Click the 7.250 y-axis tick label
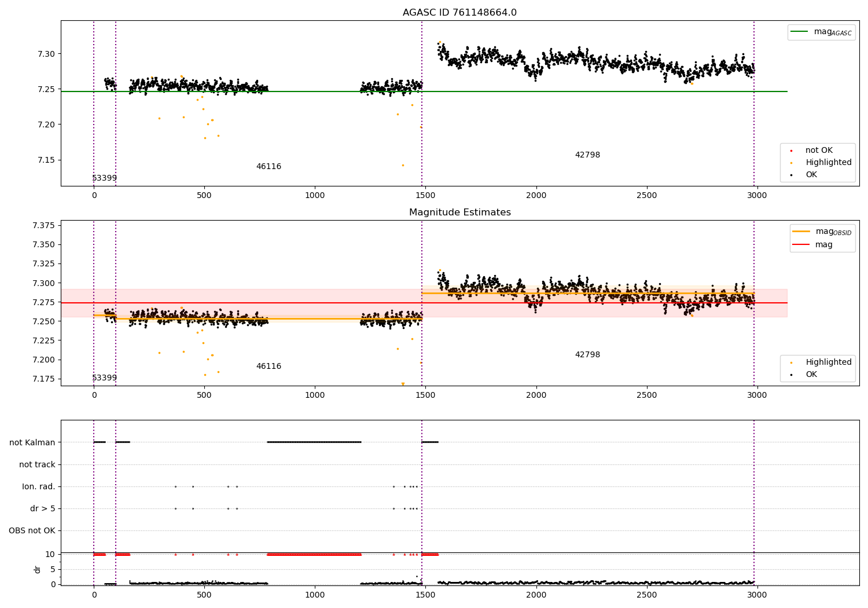Image resolution: width=868 pixels, height=608 pixels. (44, 321)
